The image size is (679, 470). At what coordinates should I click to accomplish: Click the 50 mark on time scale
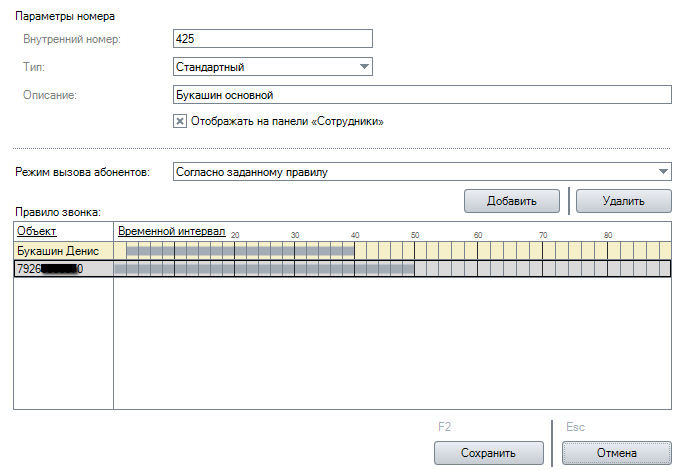[x=415, y=235]
